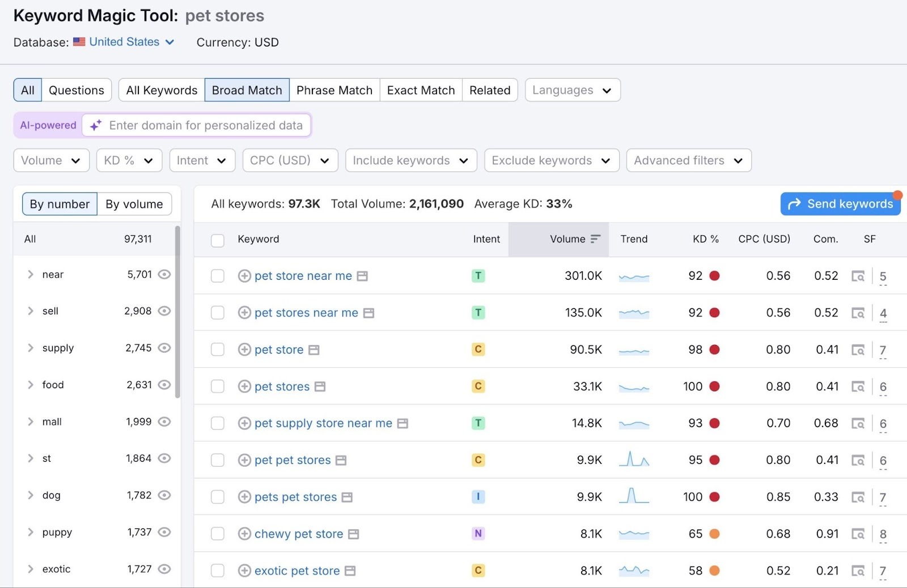Toggle the eye icon next to the "food" group
This screenshot has width=907, height=588.
coord(164,385)
